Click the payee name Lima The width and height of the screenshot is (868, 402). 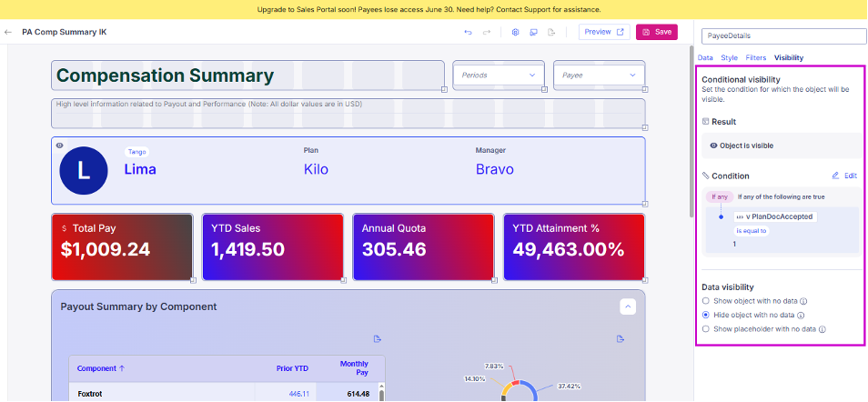(140, 169)
